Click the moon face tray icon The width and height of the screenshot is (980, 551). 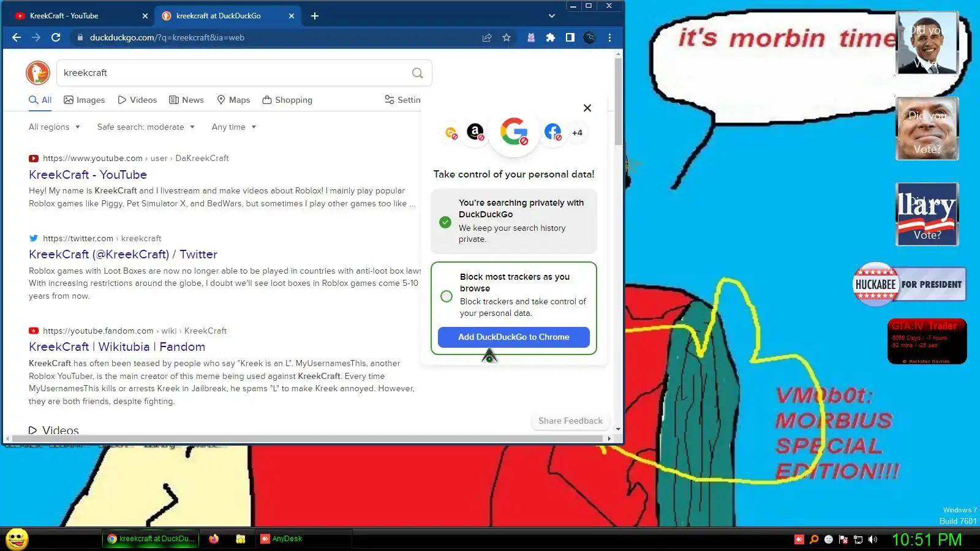point(829,539)
